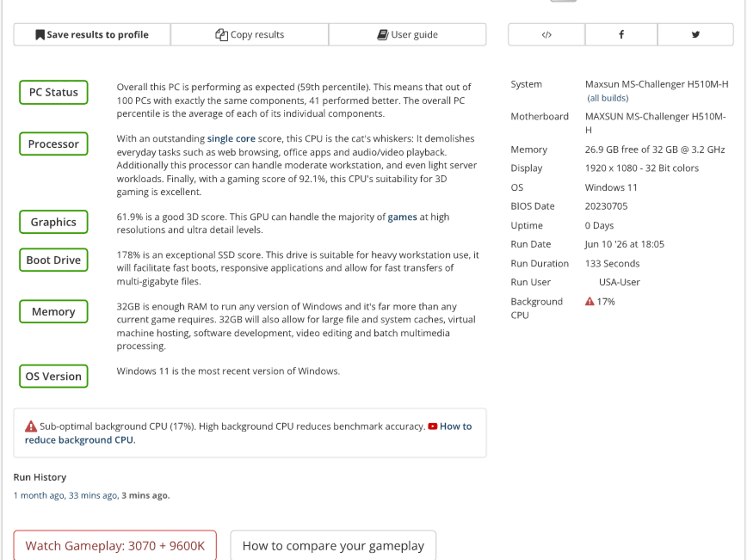Open the 33 mins ago run
This screenshot has width=747, height=560.
[93, 495]
